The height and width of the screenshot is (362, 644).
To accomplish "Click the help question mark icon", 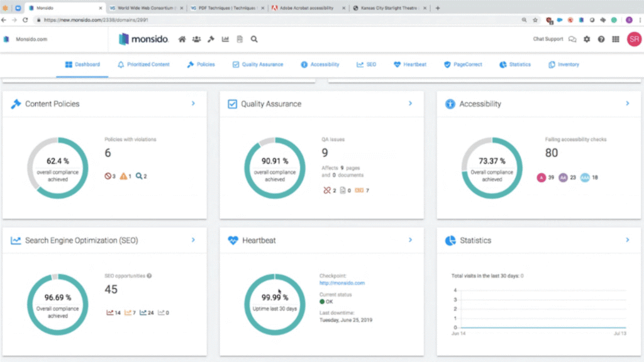I will click(601, 39).
